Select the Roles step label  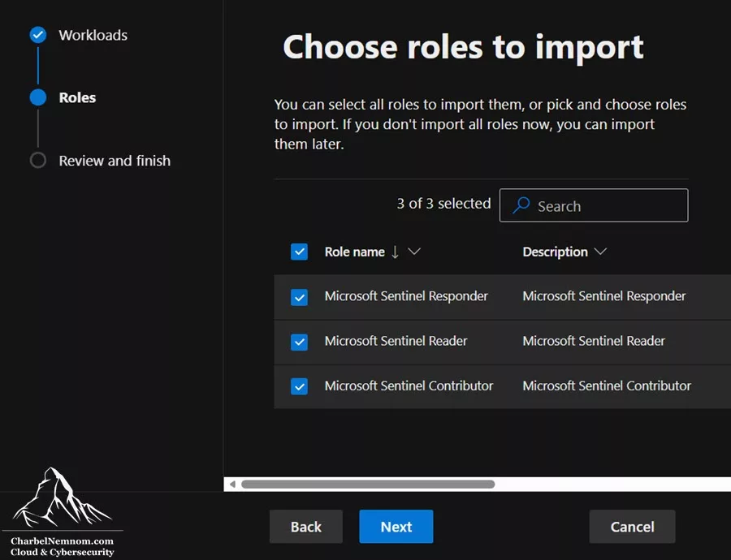tap(77, 97)
